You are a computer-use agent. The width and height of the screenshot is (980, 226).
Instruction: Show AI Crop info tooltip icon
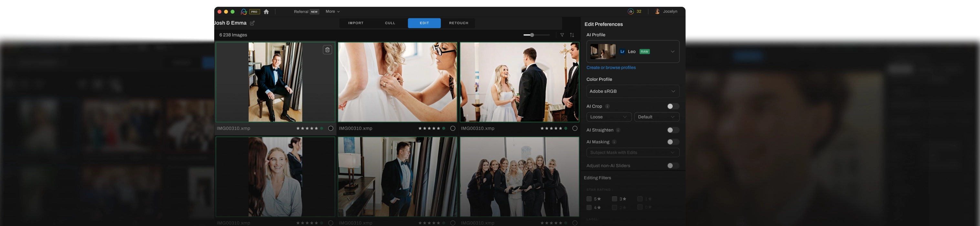click(607, 106)
